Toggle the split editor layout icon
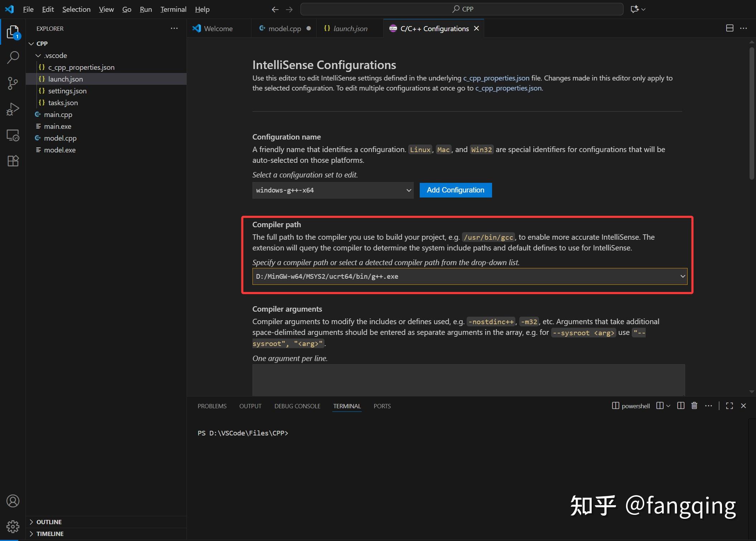Viewport: 756px width, 541px height. tap(730, 28)
